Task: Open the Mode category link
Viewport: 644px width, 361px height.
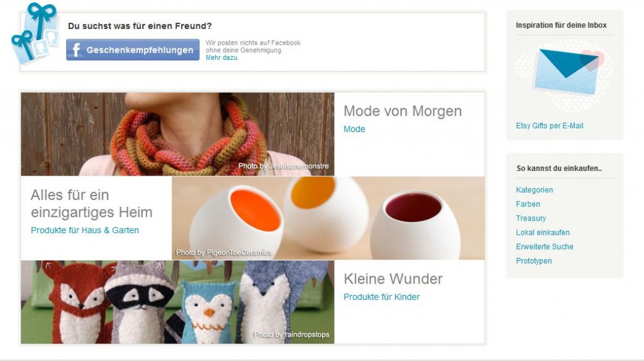Action: click(354, 129)
